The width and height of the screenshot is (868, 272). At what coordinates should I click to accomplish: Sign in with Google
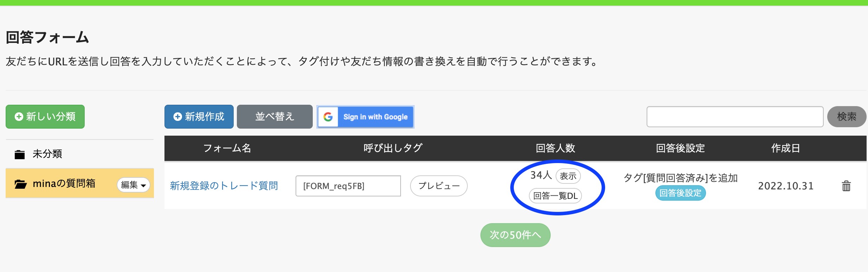pyautogui.click(x=365, y=117)
